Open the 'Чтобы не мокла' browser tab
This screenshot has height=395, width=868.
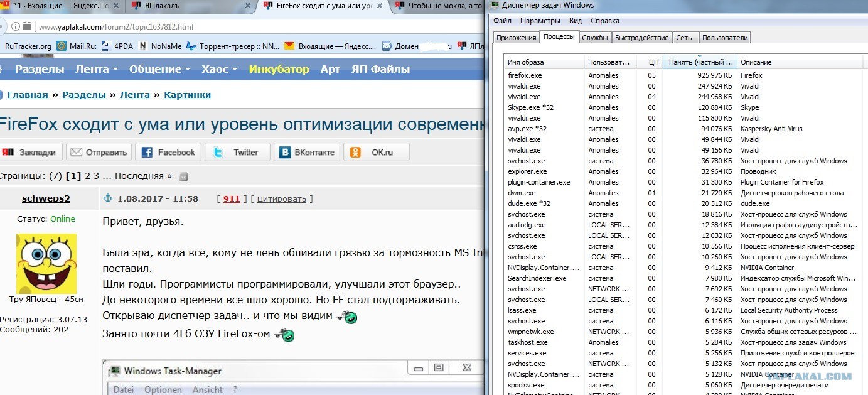[438, 6]
